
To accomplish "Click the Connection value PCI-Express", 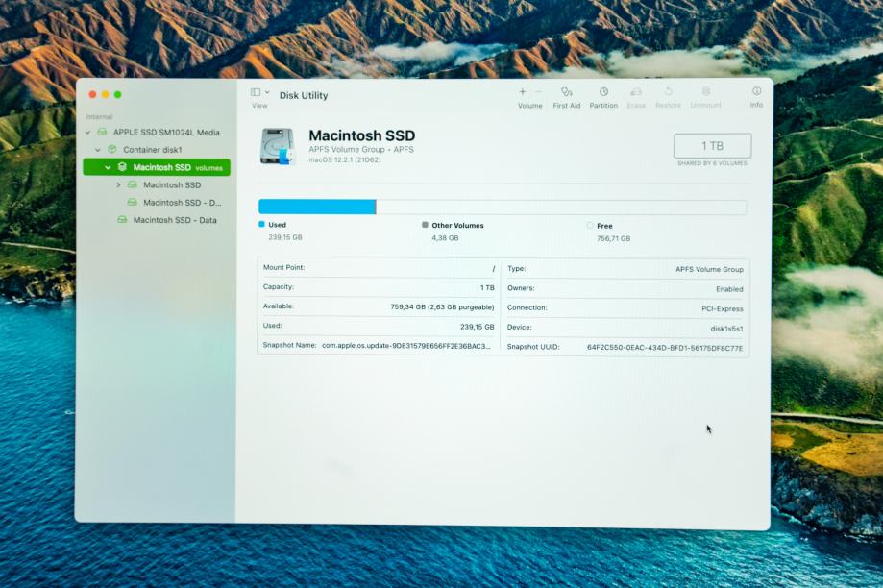I will [x=722, y=308].
